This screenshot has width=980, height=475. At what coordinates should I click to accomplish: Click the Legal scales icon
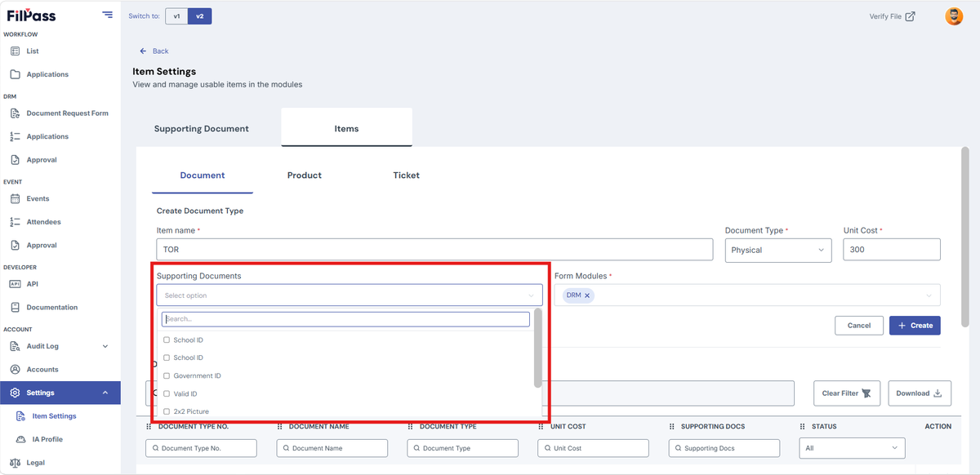coord(15,463)
